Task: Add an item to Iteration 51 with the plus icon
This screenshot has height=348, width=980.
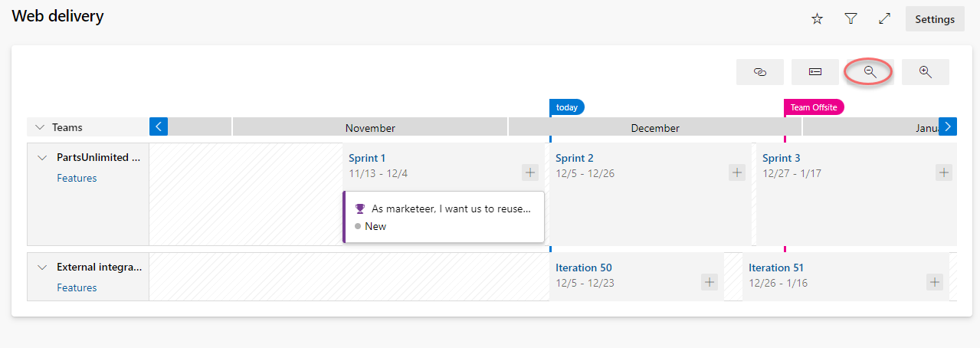Action: [935, 282]
